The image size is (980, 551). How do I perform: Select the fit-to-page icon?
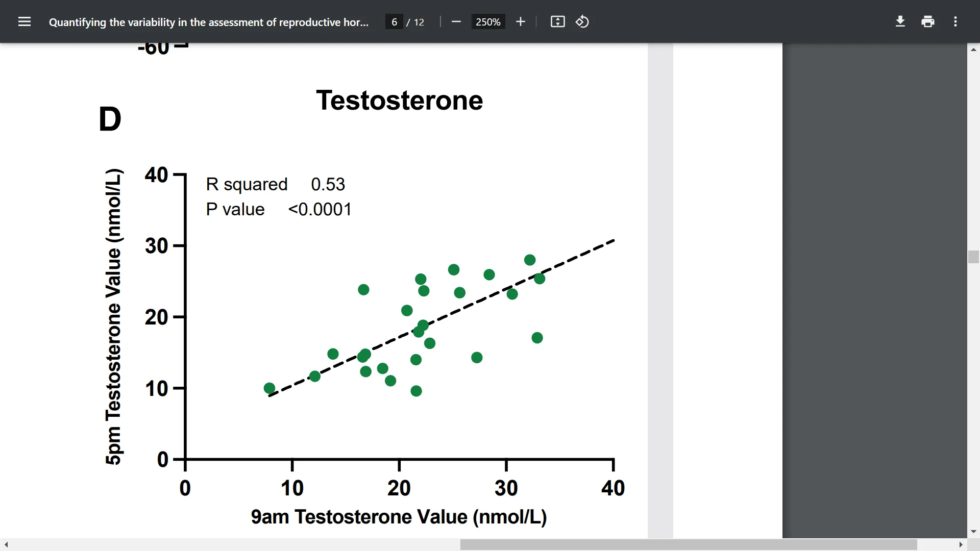tap(557, 21)
